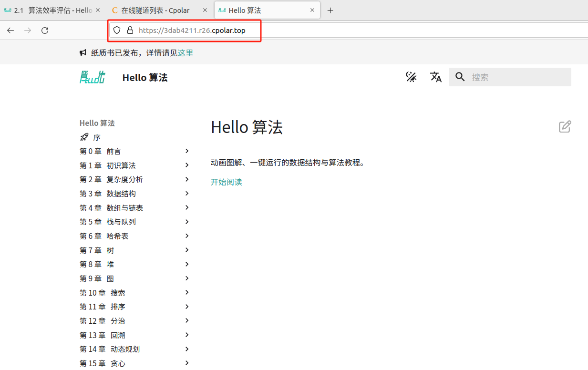Click the rocket icon beside 序
This screenshot has width=588, height=370.
pos(84,137)
